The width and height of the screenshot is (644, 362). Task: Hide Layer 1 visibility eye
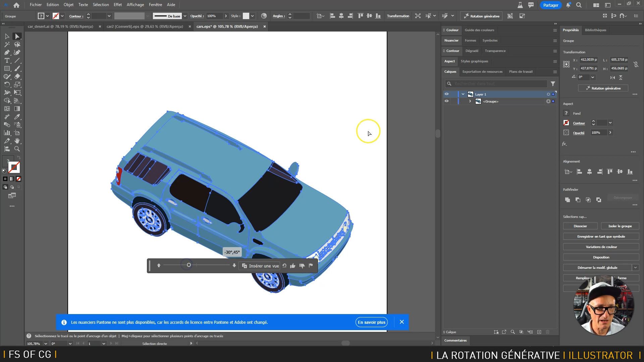pyautogui.click(x=446, y=94)
